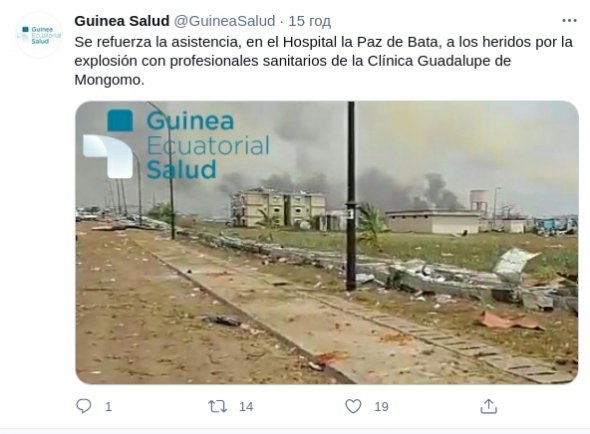Click the @GuineaSalud handle
Image resolution: width=590 pixels, height=434 pixels.
[x=224, y=21]
